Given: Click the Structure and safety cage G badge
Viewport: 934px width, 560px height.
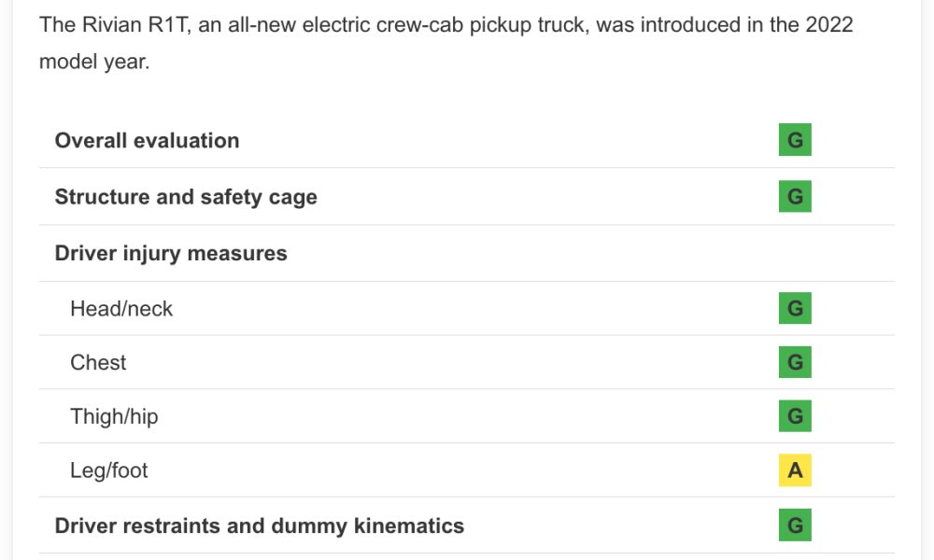Looking at the screenshot, I should click(x=795, y=196).
